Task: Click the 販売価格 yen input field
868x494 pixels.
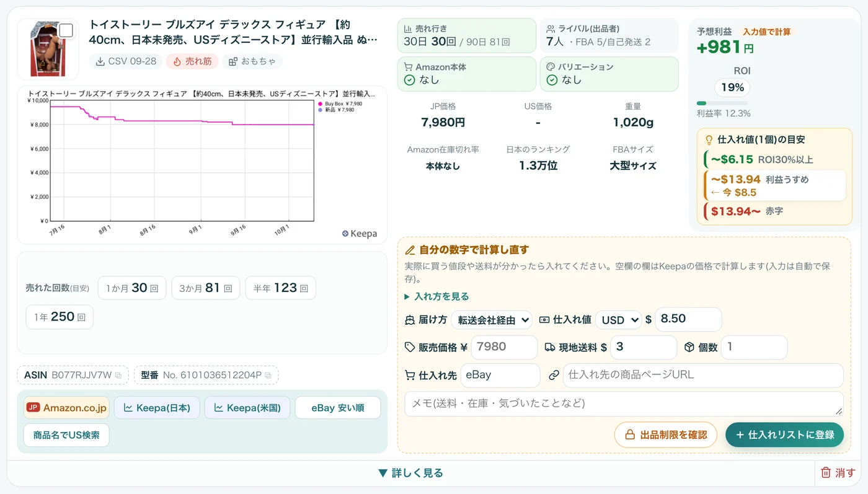Action: coord(504,347)
